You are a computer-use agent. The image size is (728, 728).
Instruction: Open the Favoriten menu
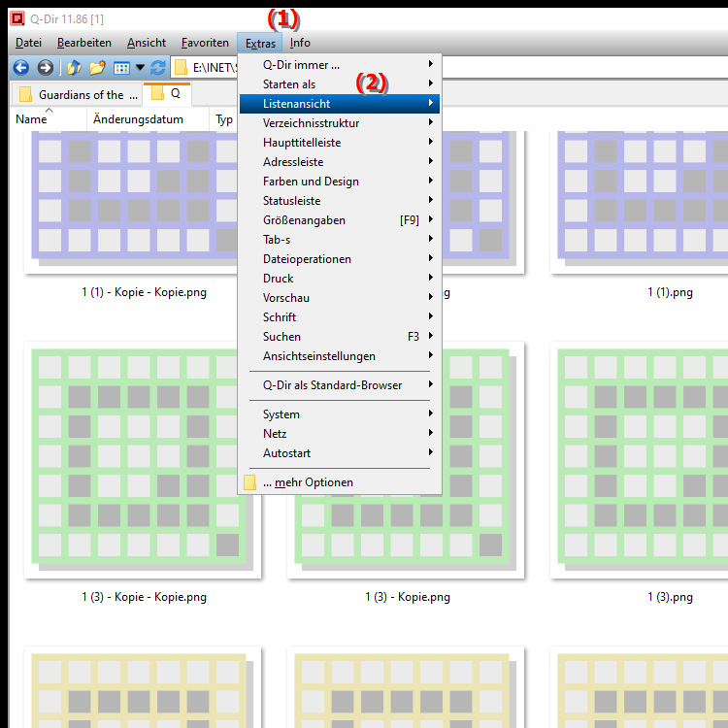point(205,43)
